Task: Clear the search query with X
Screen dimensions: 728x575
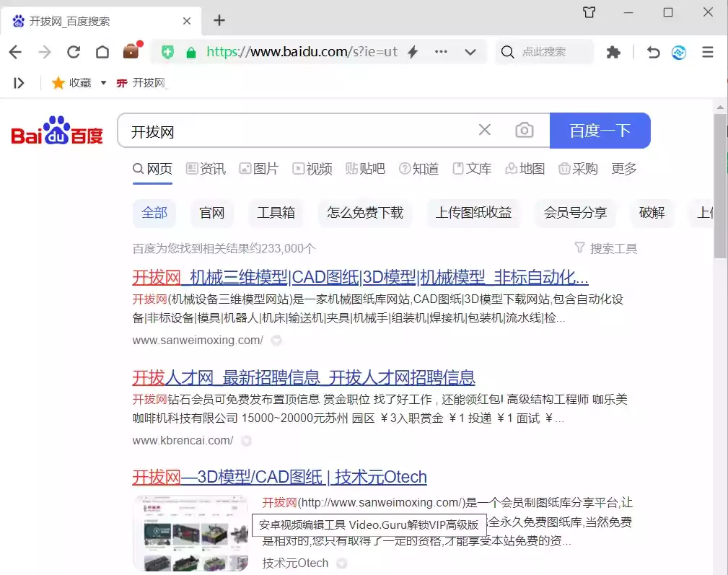Action: 485,130
